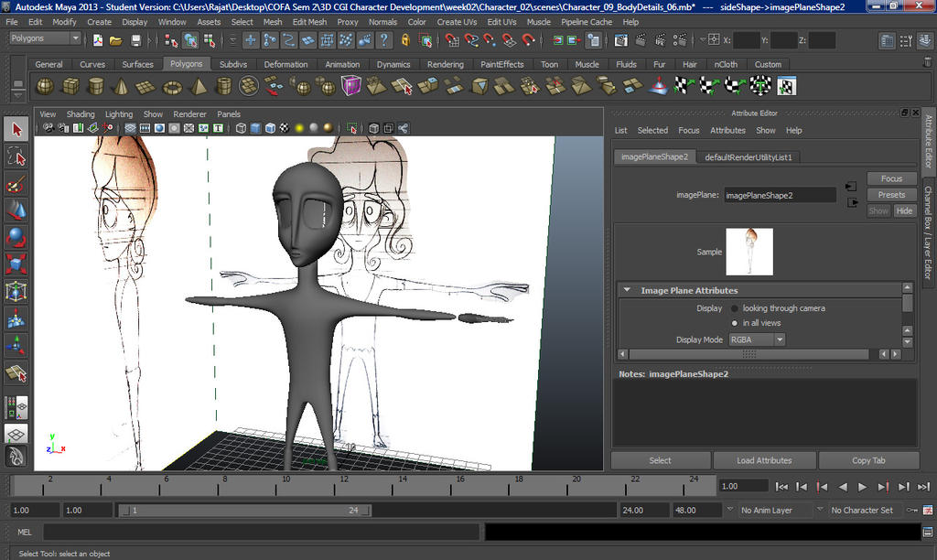Image resolution: width=937 pixels, height=560 pixels.
Task: Select the looking through camera radio button
Action: click(x=734, y=308)
